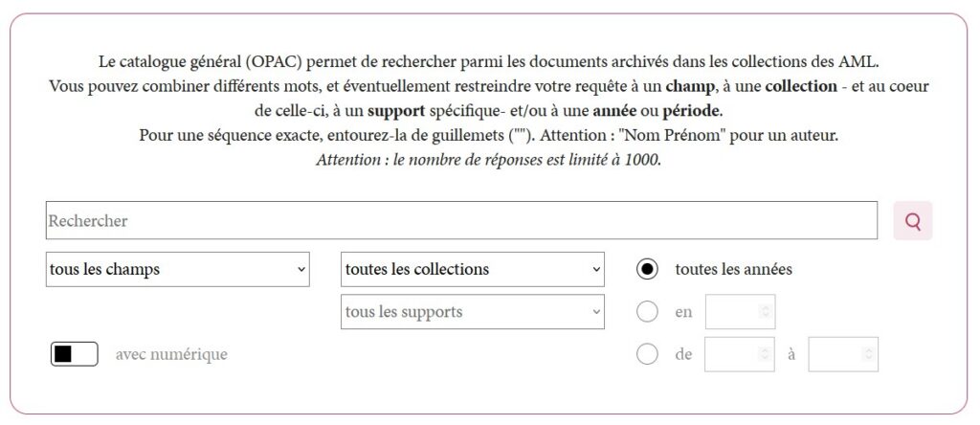Image resolution: width=980 pixels, height=425 pixels.
Task: Click the chevron arrow of the champs dropdown
Action: (301, 269)
